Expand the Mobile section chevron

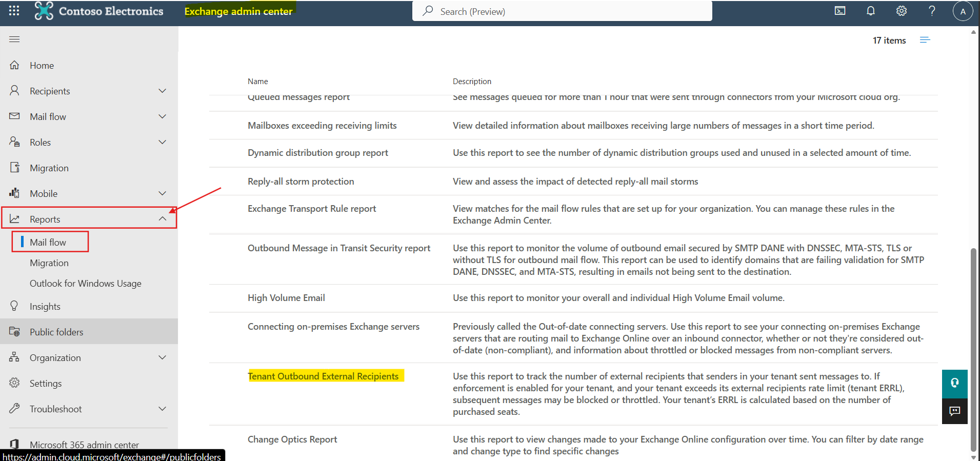[163, 193]
